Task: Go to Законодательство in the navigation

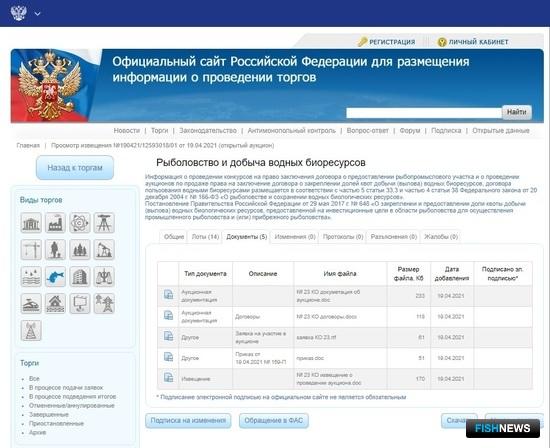Action: (x=208, y=131)
